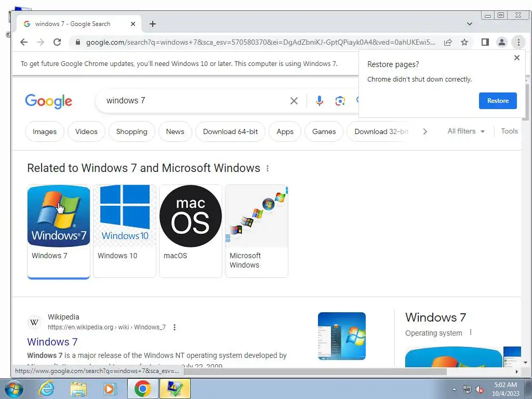This screenshot has height=399, width=532.
Task: Open the muted volume tray icon
Action: pos(480,389)
